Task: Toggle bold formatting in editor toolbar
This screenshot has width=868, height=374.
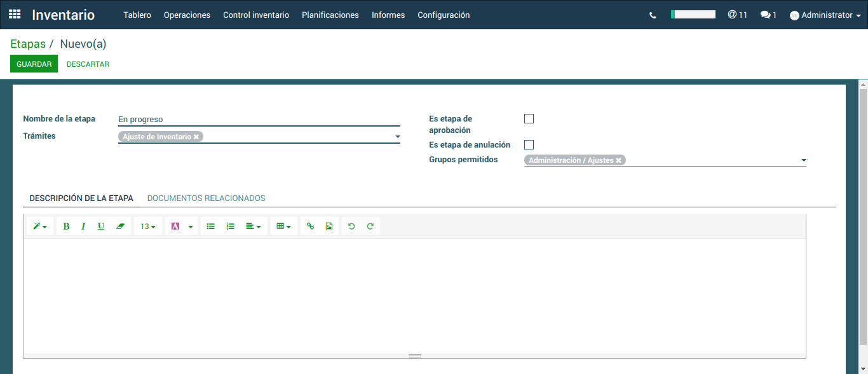Action: (66, 226)
